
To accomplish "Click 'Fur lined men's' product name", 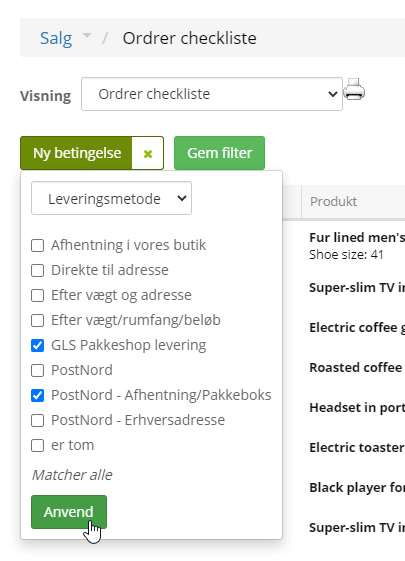I will tap(357, 237).
